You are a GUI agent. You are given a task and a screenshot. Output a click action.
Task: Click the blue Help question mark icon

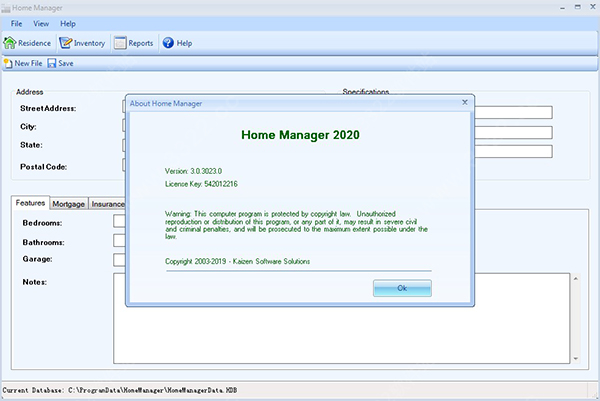click(168, 43)
